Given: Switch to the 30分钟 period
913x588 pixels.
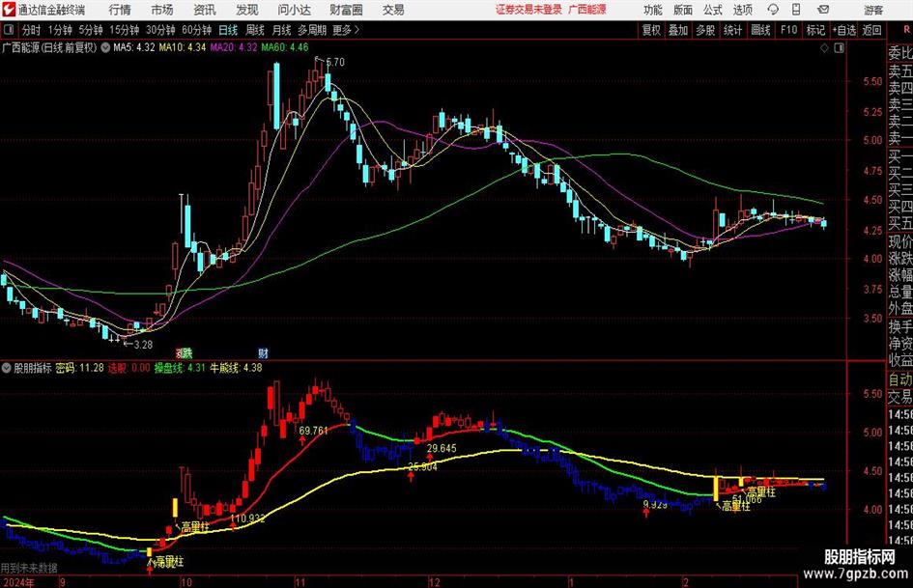Looking at the screenshot, I should coord(160,30).
